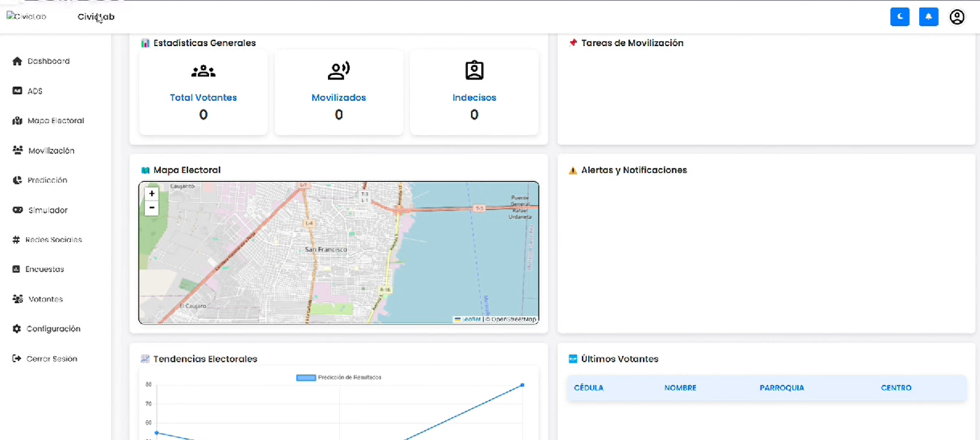
Task: Click San Francisco label on the map
Action: [326, 250]
